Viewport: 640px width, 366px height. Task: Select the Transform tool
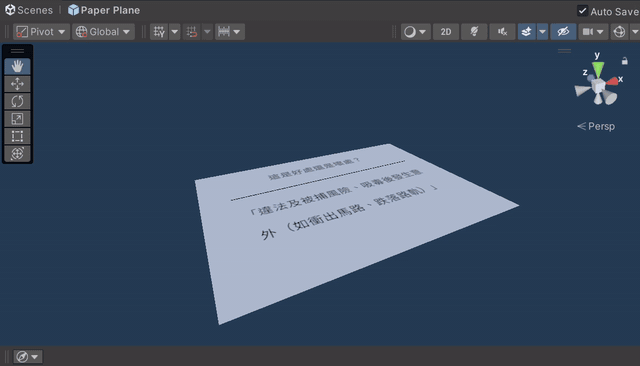coord(17,154)
